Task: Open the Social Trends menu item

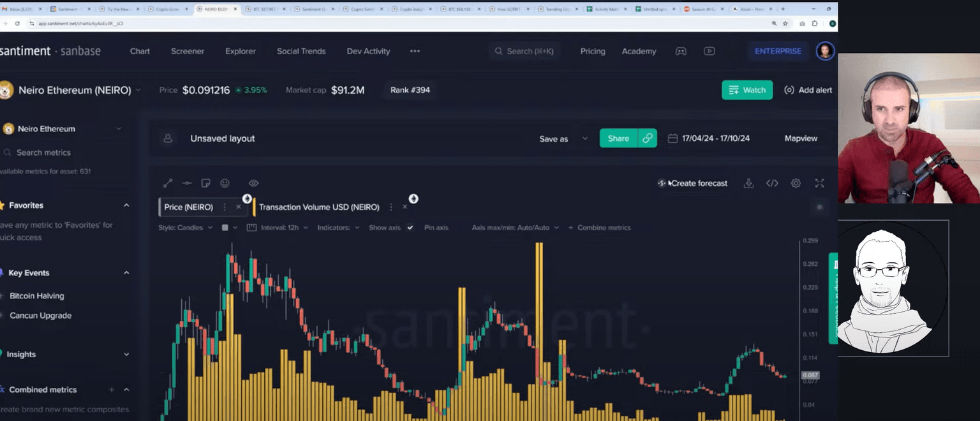Action: [301, 51]
